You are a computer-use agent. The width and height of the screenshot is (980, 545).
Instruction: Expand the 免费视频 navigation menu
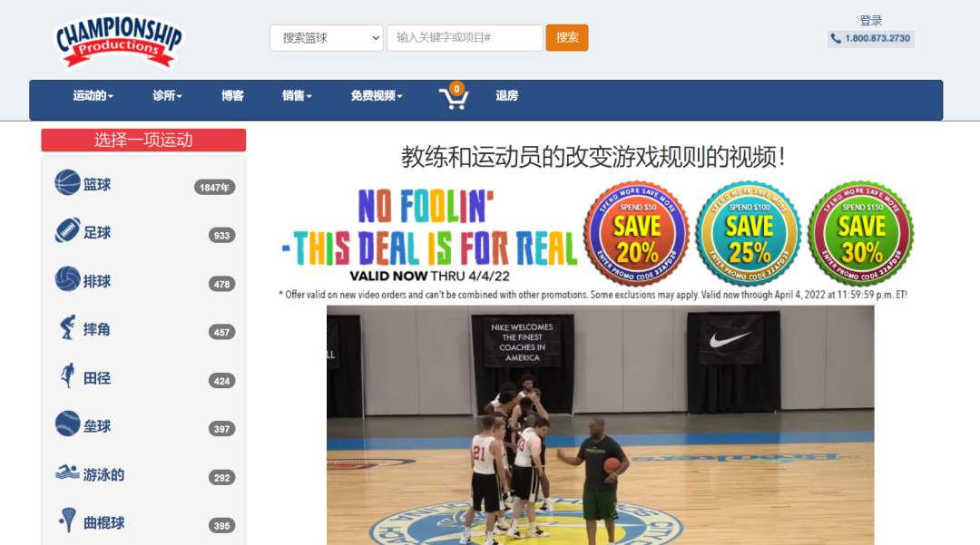377,96
